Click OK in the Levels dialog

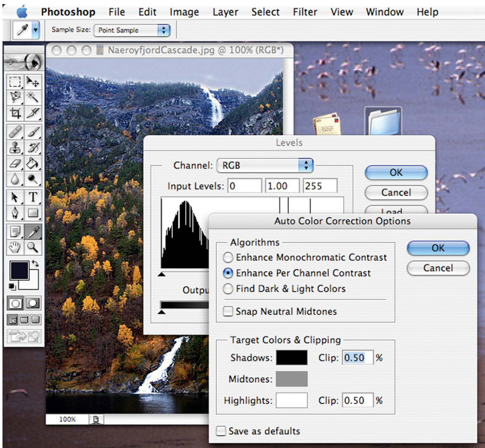click(x=396, y=172)
